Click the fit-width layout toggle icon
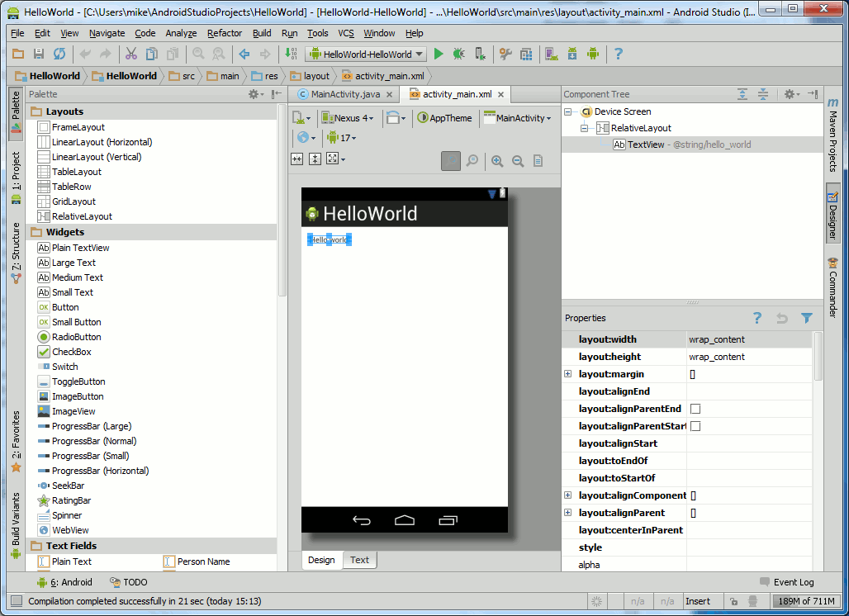The width and height of the screenshot is (849, 616). pos(296,159)
